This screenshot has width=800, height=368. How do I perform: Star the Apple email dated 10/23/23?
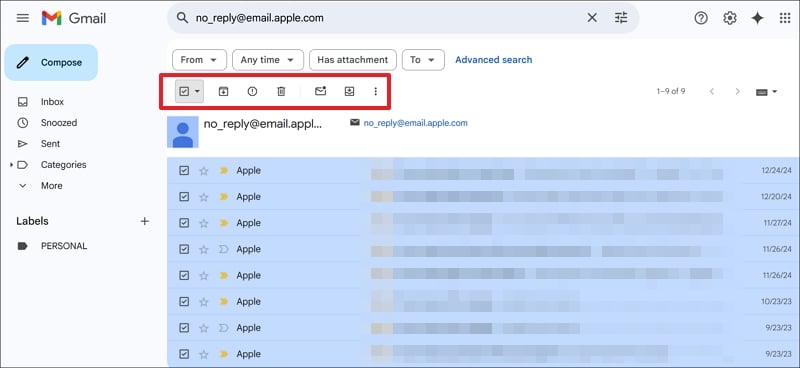[204, 302]
